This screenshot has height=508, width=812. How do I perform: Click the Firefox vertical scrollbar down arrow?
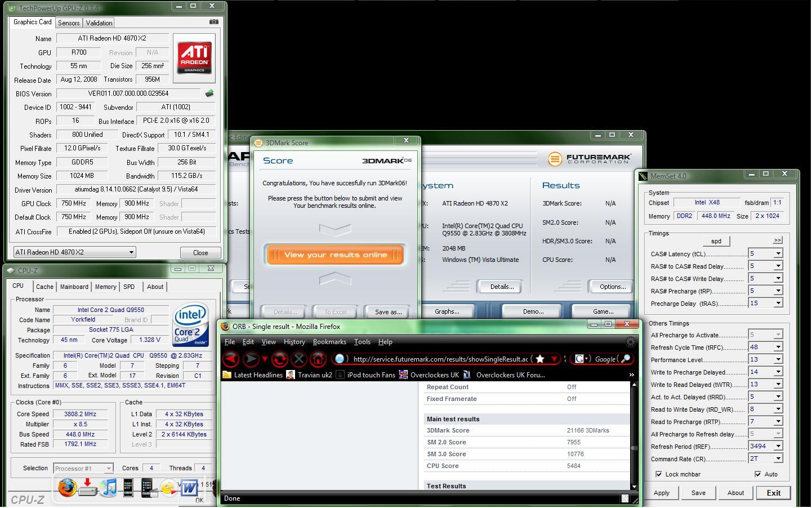634,486
